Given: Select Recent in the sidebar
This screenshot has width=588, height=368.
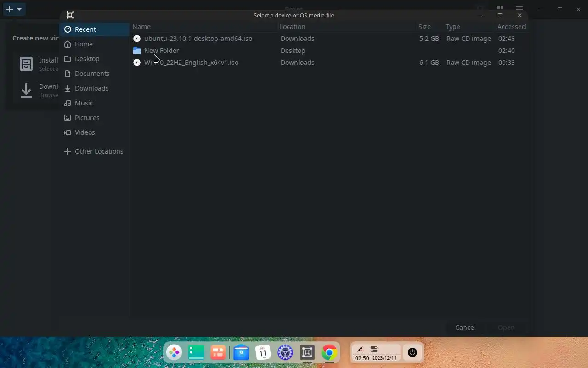Looking at the screenshot, I should pos(94,29).
